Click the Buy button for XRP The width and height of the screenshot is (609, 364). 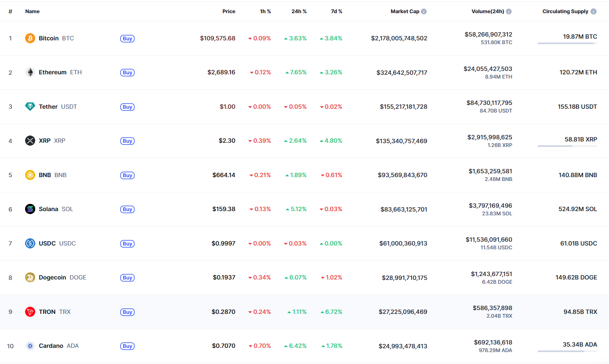pyautogui.click(x=127, y=141)
